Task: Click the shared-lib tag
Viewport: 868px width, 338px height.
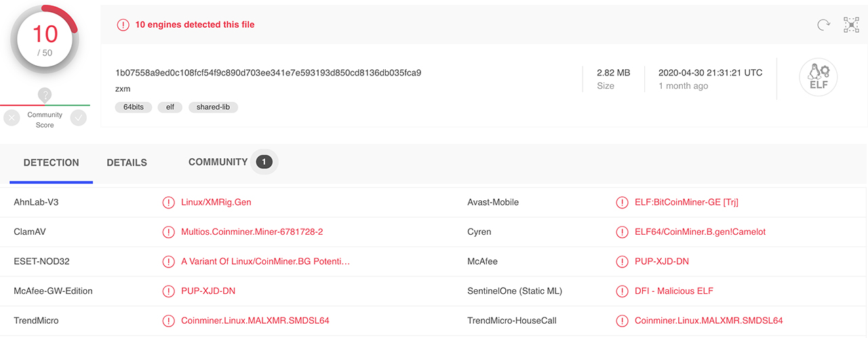Action: click(214, 107)
